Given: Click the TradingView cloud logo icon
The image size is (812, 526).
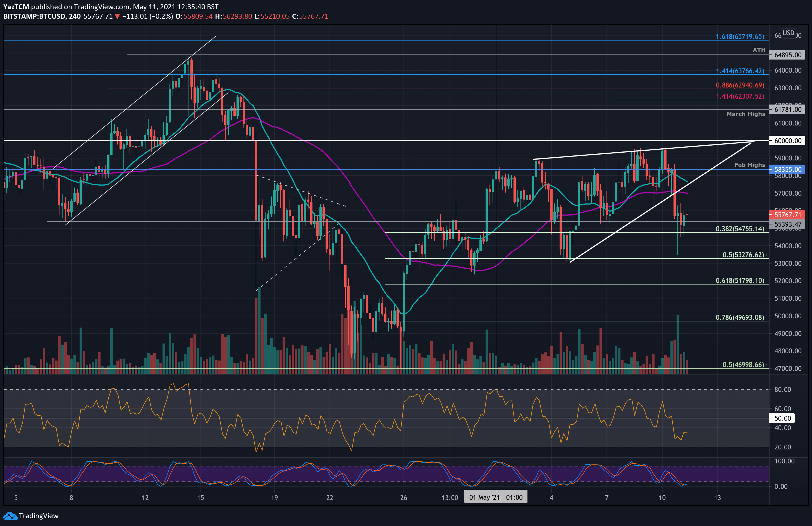Looking at the screenshot, I should click(x=10, y=516).
